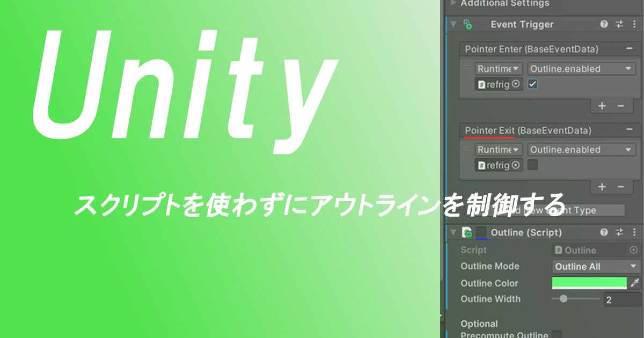Open object picker for the Script field
Image resolution: width=644 pixels, height=338 pixels.
coord(634,250)
